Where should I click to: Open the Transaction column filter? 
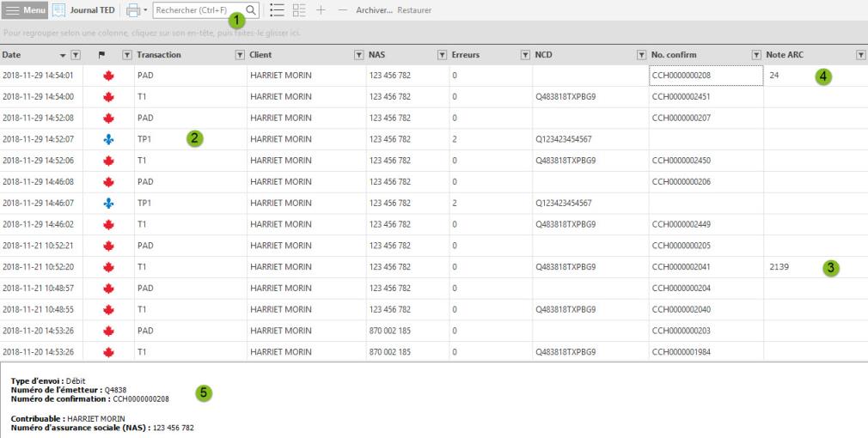240,55
